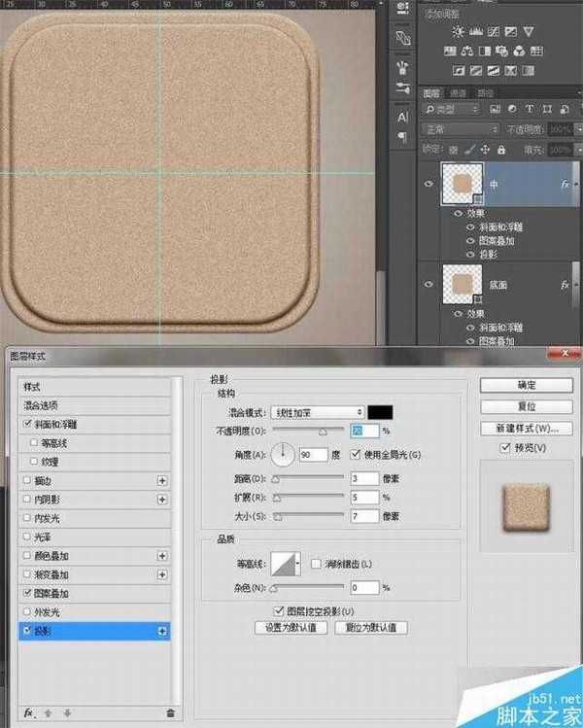Click the 新建样式(W)... button

pyautogui.click(x=527, y=428)
